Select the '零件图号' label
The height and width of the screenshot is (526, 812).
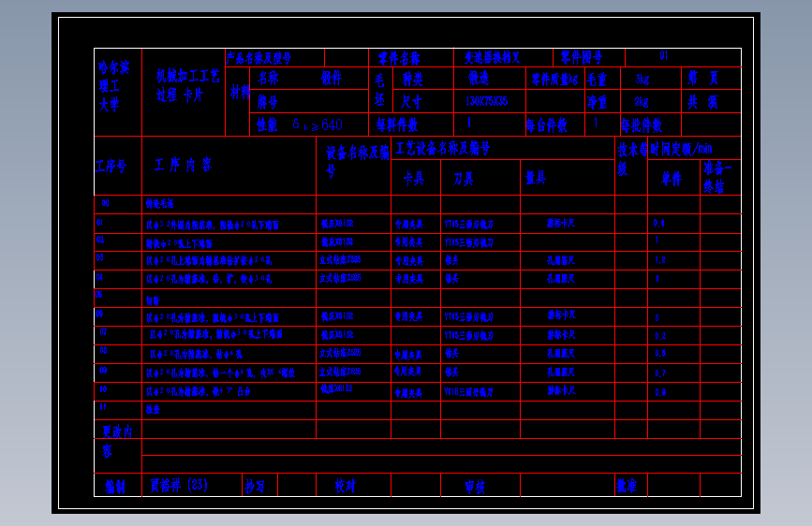coord(582,57)
